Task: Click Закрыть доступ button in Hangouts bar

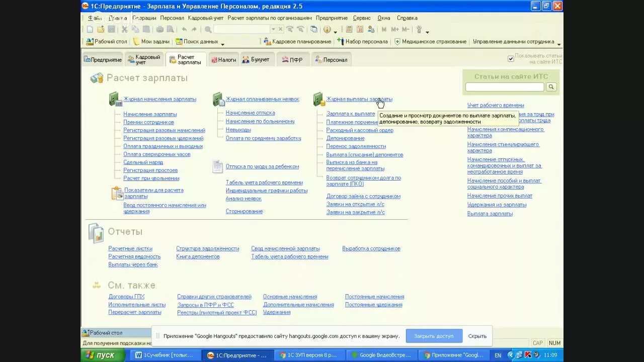Action: [x=434, y=336]
